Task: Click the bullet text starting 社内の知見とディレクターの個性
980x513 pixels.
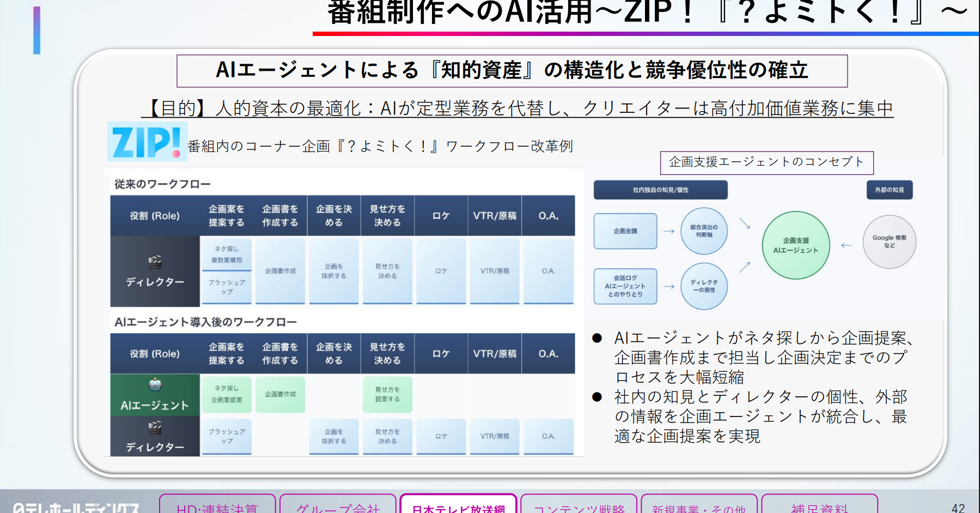Action: click(760, 417)
